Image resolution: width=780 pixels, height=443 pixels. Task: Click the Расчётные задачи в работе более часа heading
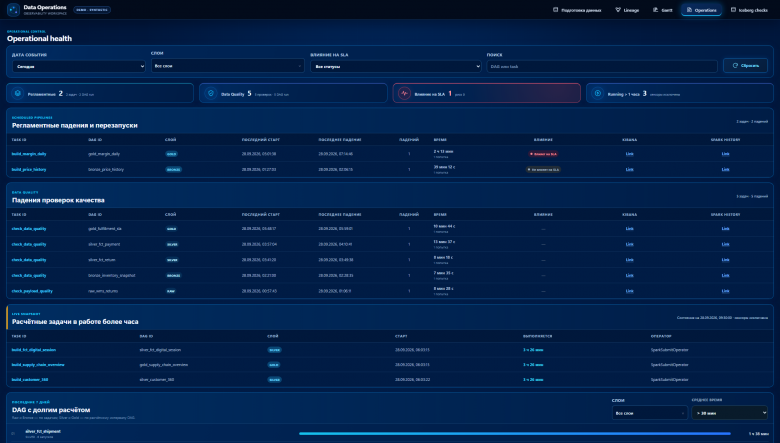point(75,322)
